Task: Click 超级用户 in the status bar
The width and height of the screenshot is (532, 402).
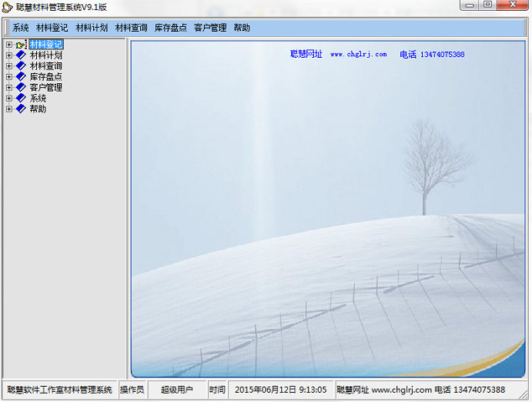Action: (177, 389)
